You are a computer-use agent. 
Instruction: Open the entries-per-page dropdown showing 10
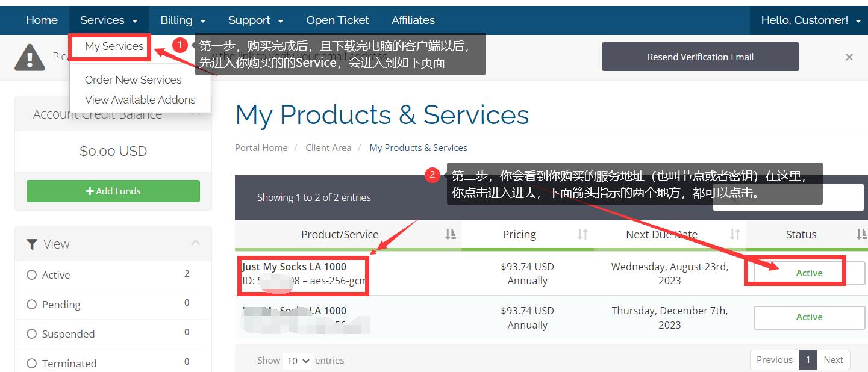[298, 361]
